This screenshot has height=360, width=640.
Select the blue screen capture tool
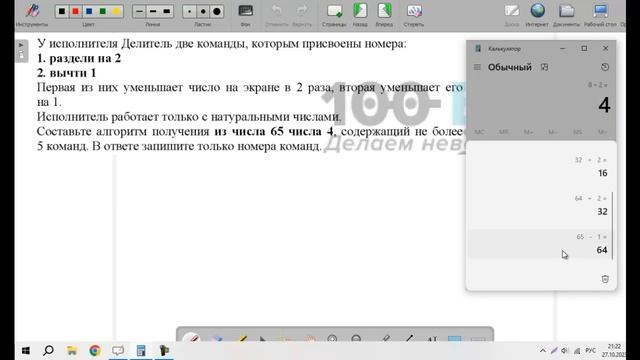pyautogui.click(x=454, y=338)
